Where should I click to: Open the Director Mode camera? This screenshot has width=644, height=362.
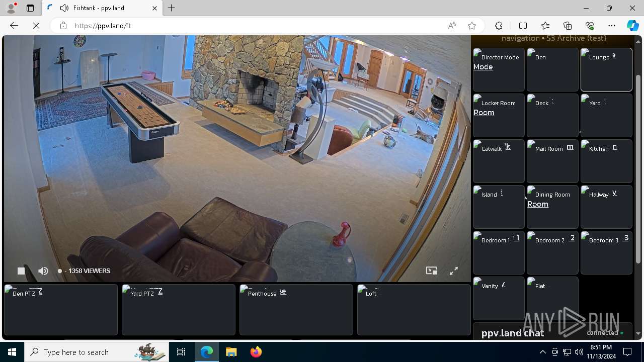pos(499,70)
